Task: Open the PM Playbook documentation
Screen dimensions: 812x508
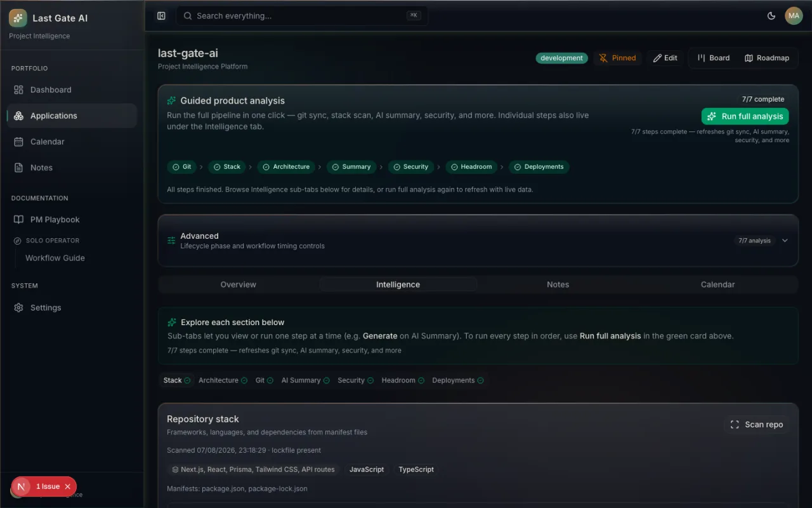Action: tap(72, 220)
